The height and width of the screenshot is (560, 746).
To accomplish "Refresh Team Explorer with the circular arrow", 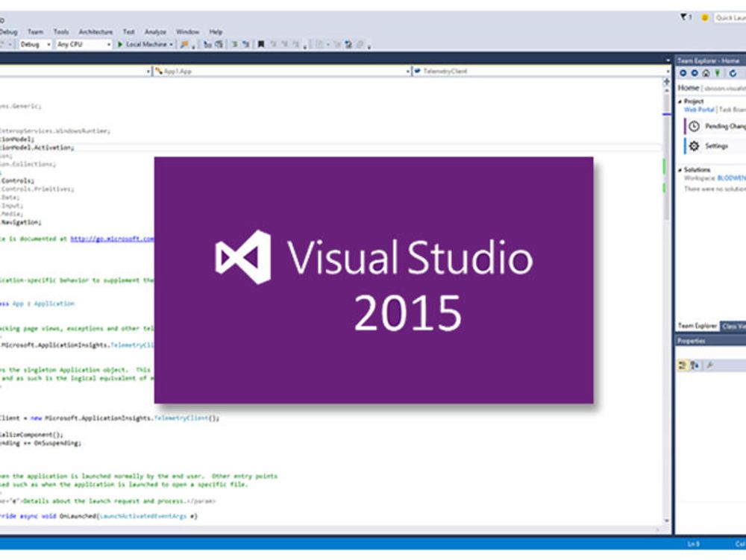I will click(x=733, y=73).
